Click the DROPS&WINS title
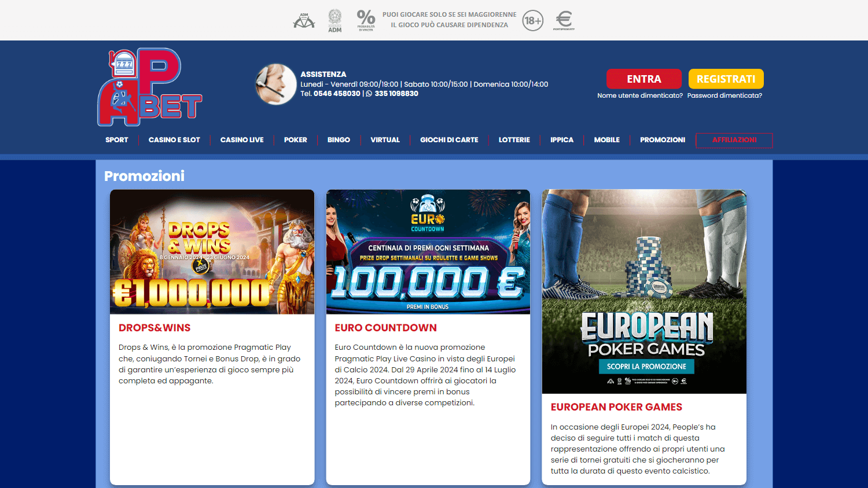The image size is (868, 488). (x=155, y=328)
